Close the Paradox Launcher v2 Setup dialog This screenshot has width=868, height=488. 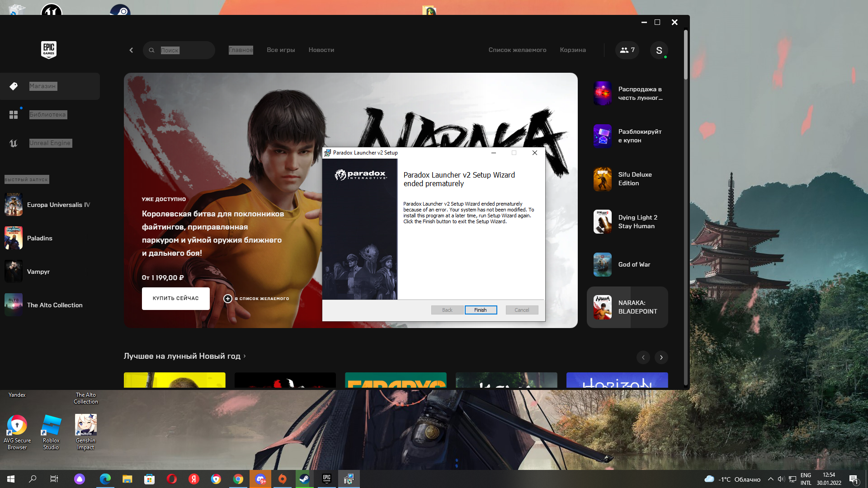[x=535, y=153]
